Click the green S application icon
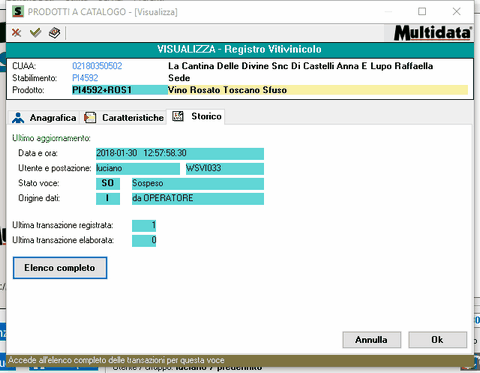The height and width of the screenshot is (373, 480). (18, 12)
